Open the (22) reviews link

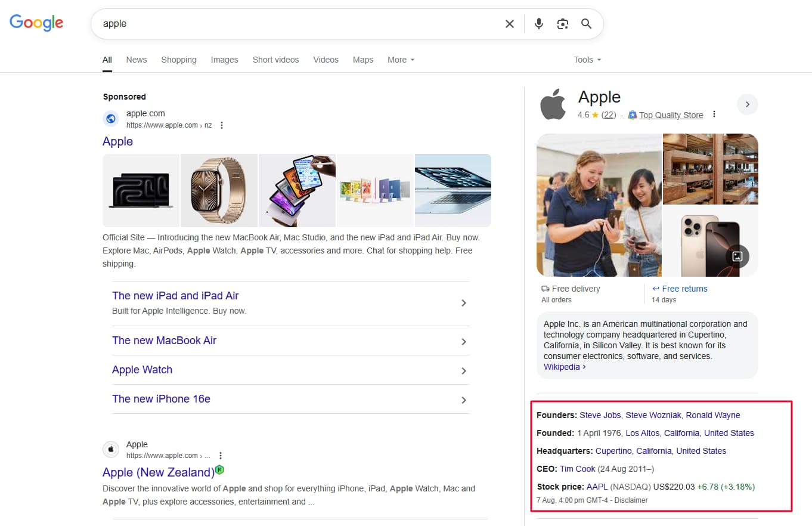coord(609,115)
